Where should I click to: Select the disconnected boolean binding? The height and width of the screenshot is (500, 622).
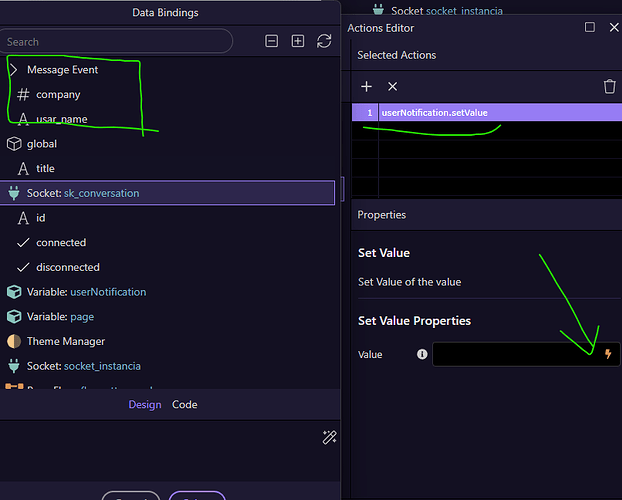[x=67, y=267]
